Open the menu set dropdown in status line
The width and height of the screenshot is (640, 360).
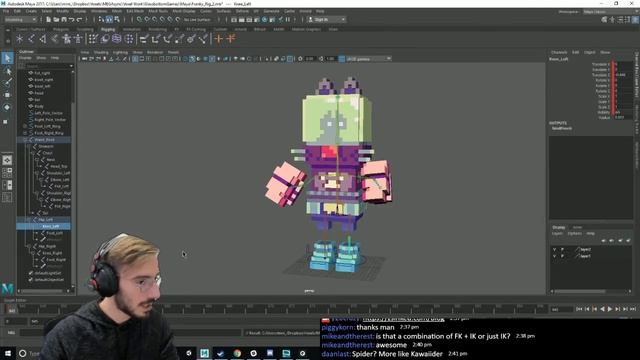click(20, 19)
